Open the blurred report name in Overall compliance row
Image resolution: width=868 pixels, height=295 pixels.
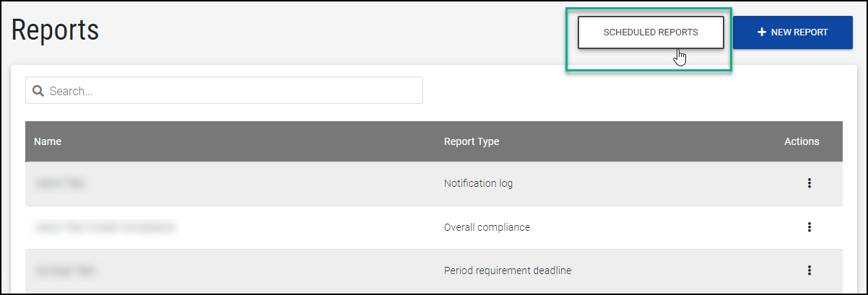coord(105,227)
